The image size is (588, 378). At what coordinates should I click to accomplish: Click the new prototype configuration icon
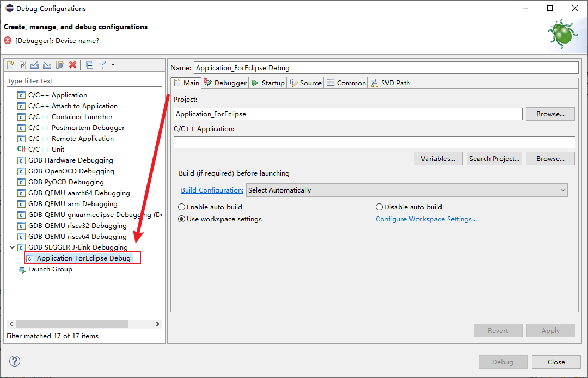[22, 65]
